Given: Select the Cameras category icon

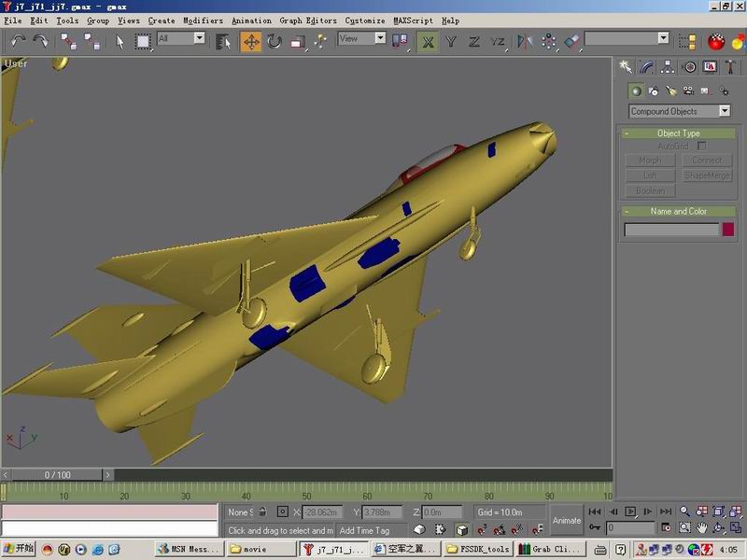Looking at the screenshot, I should tap(688, 91).
